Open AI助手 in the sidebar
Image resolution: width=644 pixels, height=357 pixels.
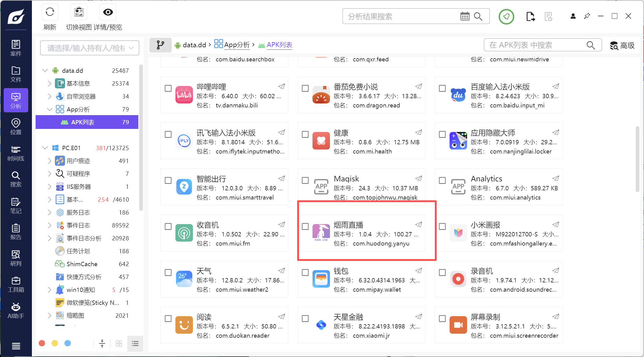tap(16, 311)
